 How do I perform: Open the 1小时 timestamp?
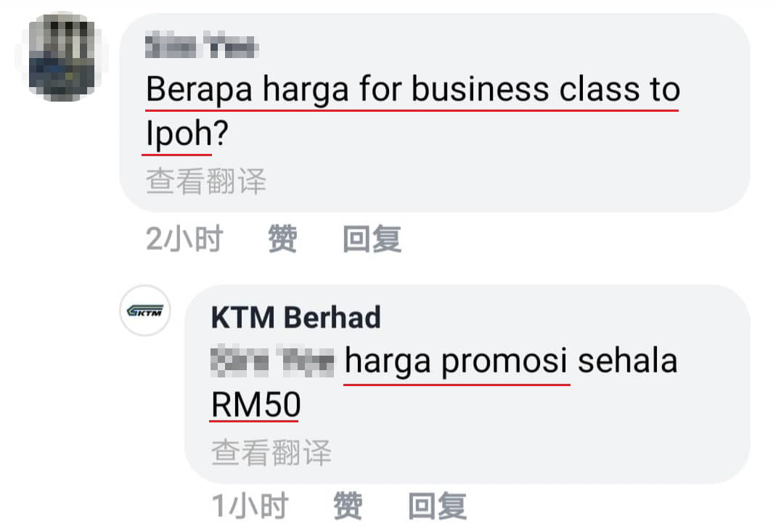click(250, 505)
